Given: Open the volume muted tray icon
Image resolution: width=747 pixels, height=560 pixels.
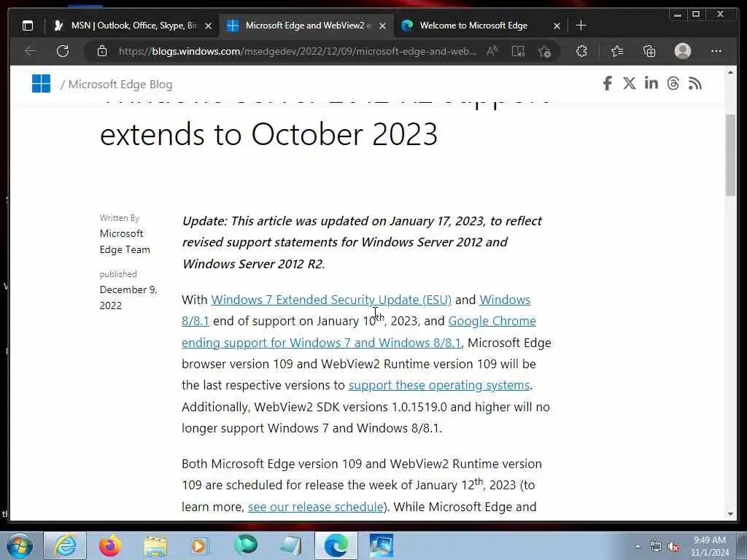Looking at the screenshot, I should coord(673,547).
